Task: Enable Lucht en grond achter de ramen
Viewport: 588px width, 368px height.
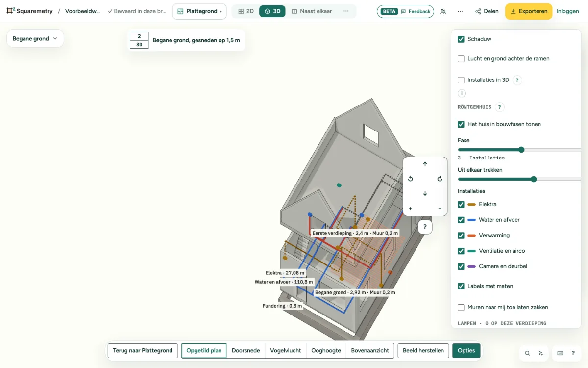Action: 461,59
